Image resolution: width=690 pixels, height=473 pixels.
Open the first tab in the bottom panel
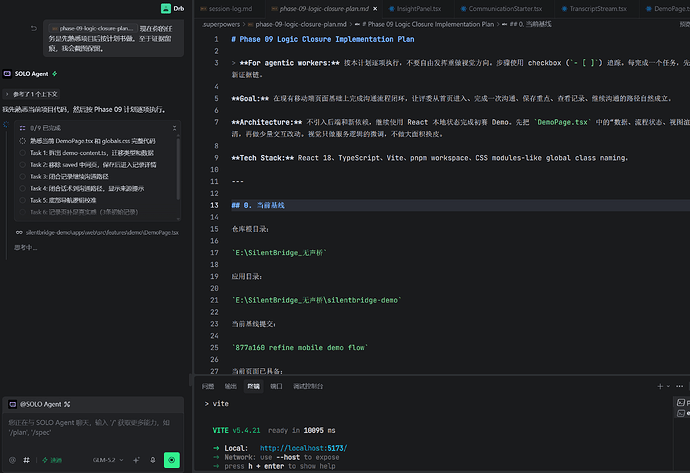[x=208, y=386]
